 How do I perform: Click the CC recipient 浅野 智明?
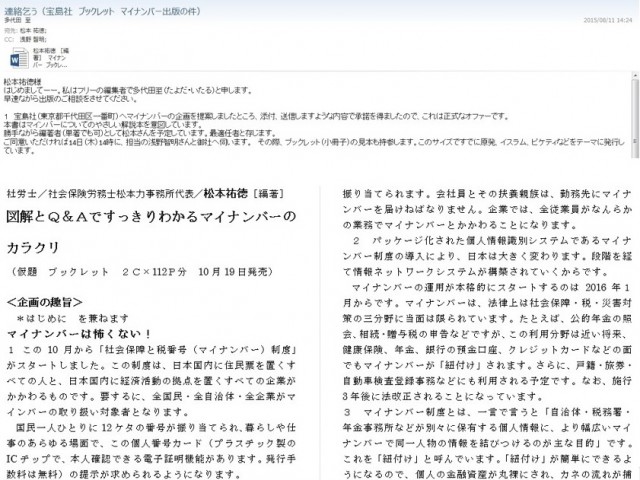pos(33,40)
